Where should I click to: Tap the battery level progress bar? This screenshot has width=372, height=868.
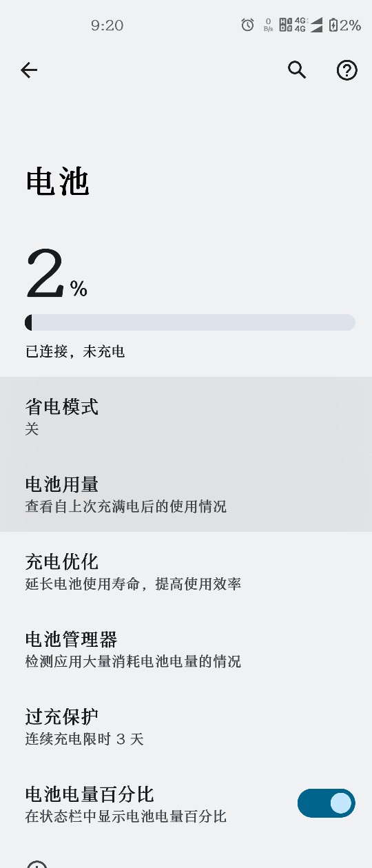click(190, 322)
